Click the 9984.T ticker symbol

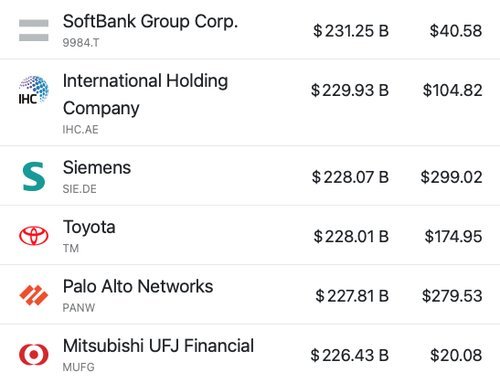click(x=81, y=43)
